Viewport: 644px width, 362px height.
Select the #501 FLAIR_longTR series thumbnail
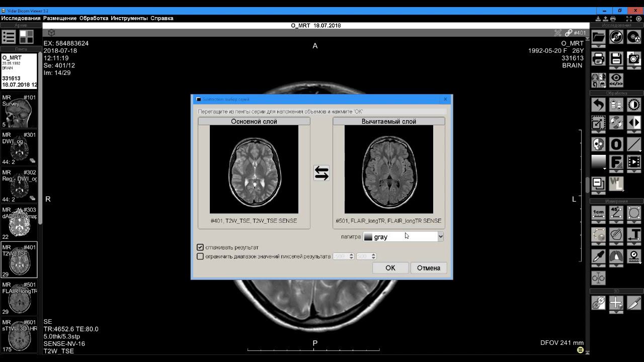point(19,298)
